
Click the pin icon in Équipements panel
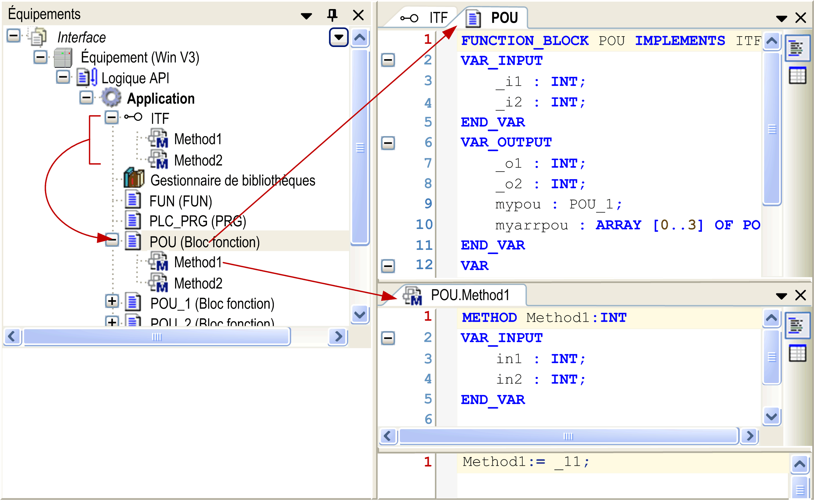click(332, 15)
